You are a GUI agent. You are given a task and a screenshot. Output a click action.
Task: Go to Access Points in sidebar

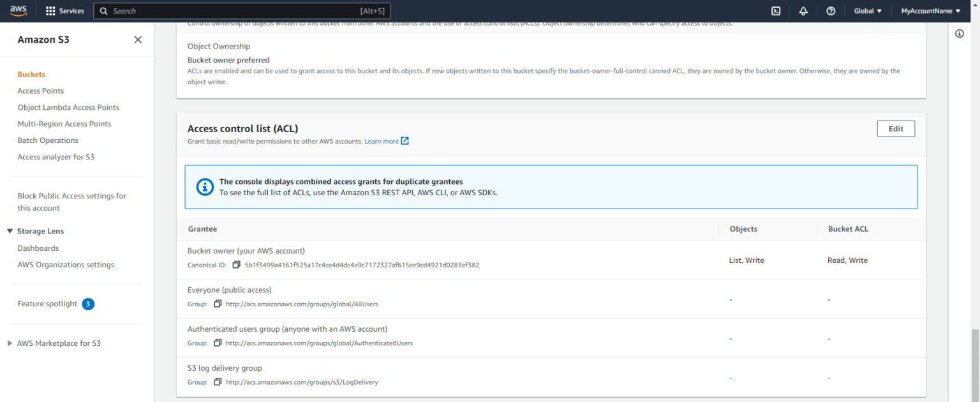[41, 91]
